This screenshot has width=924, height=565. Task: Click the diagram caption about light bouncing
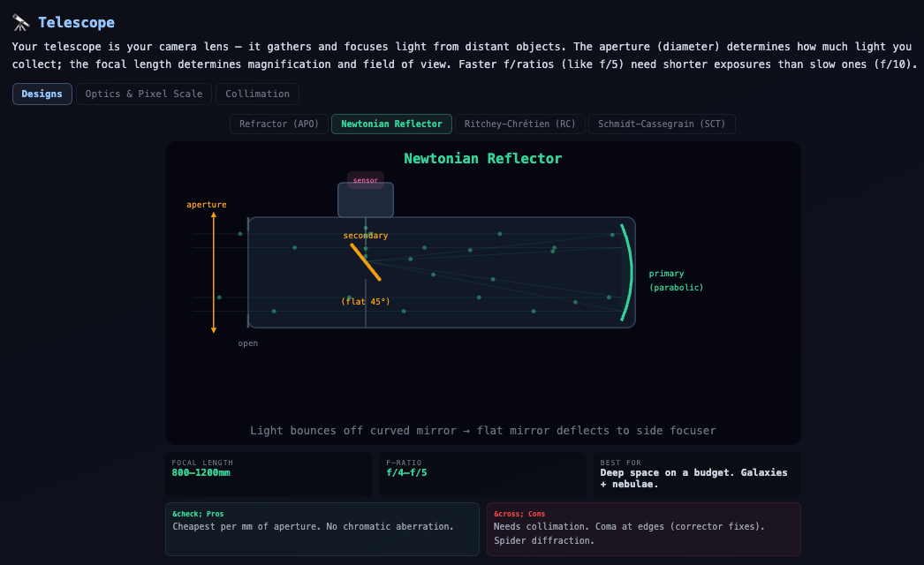[x=482, y=431]
